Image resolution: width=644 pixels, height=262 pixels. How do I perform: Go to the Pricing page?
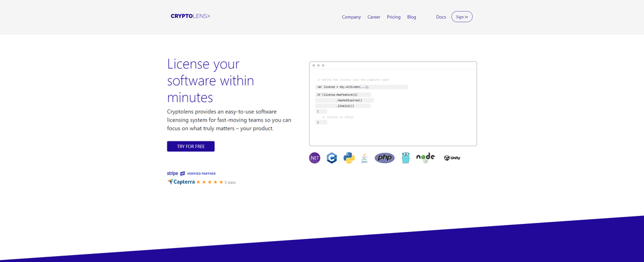(x=394, y=17)
